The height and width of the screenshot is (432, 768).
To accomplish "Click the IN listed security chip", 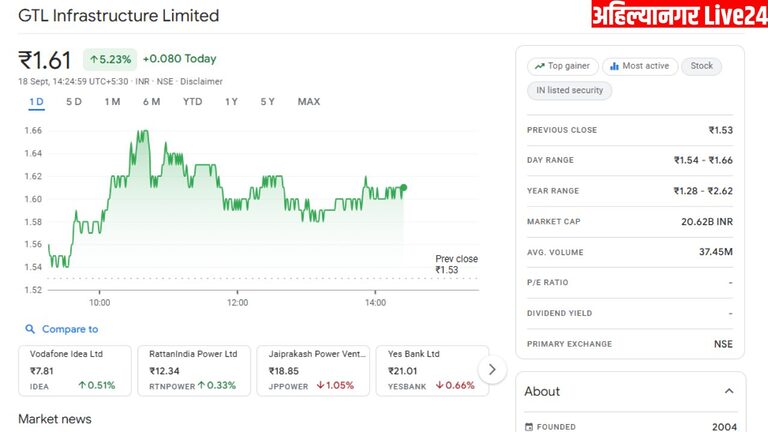I will point(569,90).
